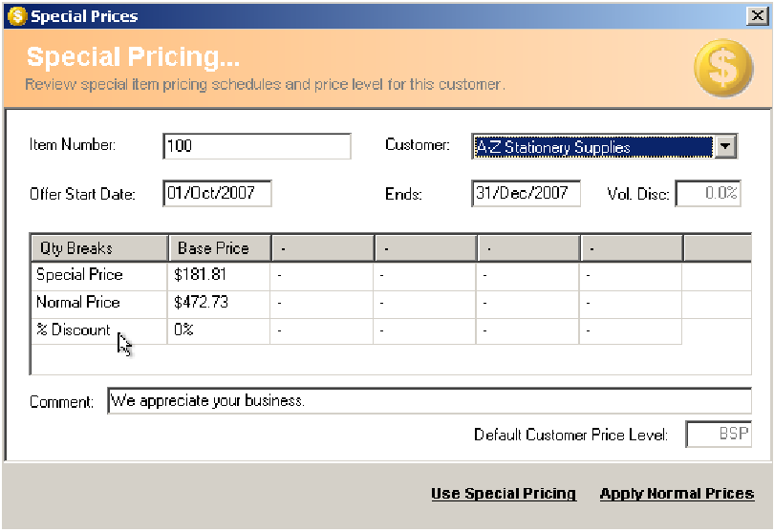Click the Default Customer Price Level box

click(719, 435)
